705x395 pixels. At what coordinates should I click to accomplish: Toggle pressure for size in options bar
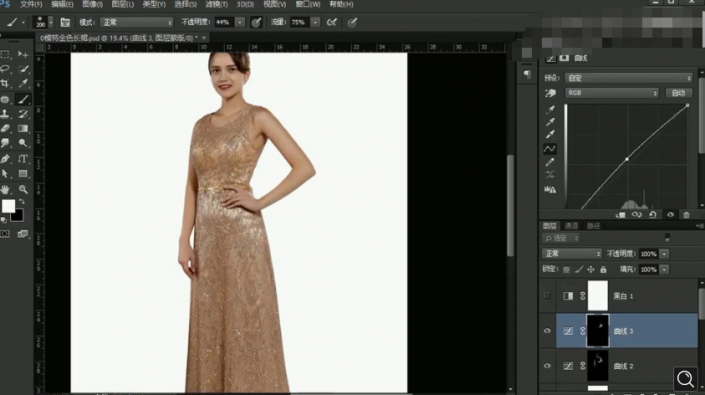(x=352, y=22)
